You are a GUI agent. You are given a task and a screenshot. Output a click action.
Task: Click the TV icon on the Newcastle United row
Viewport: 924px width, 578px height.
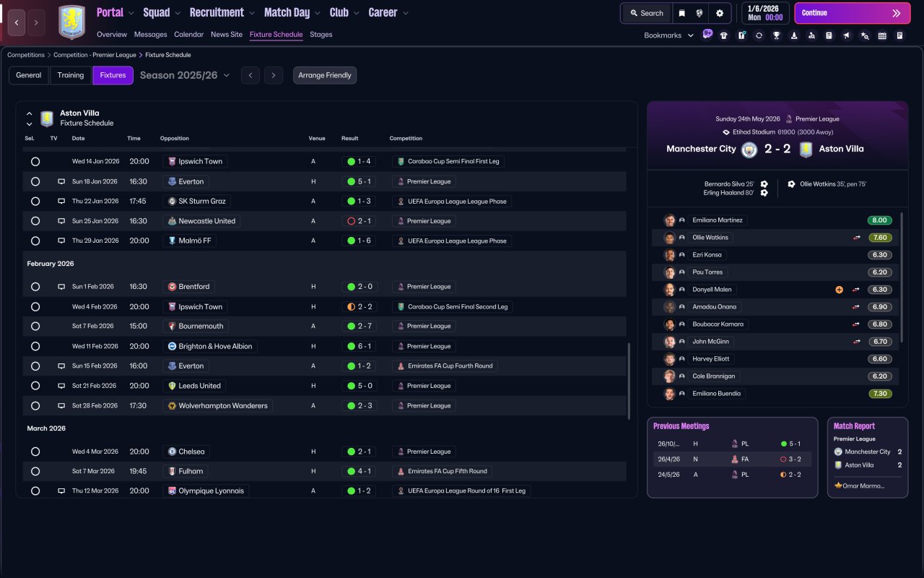click(61, 221)
